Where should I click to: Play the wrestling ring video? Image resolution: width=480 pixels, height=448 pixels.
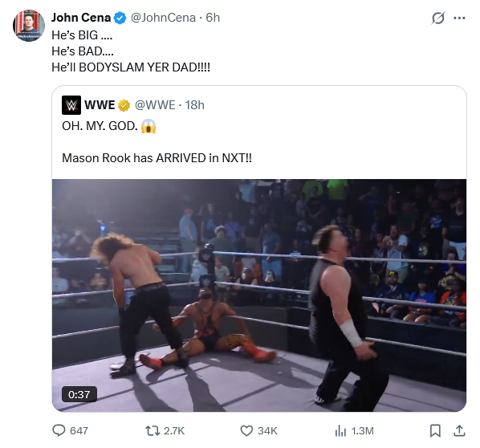point(259,295)
